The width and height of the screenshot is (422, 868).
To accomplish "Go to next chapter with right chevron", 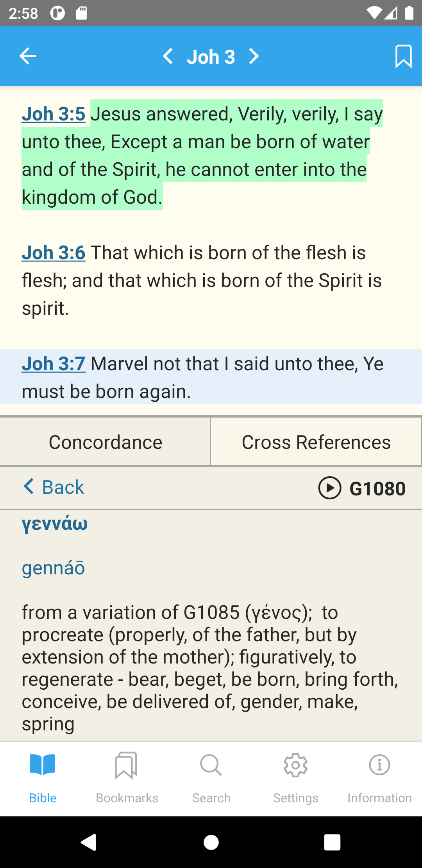I will point(254,56).
